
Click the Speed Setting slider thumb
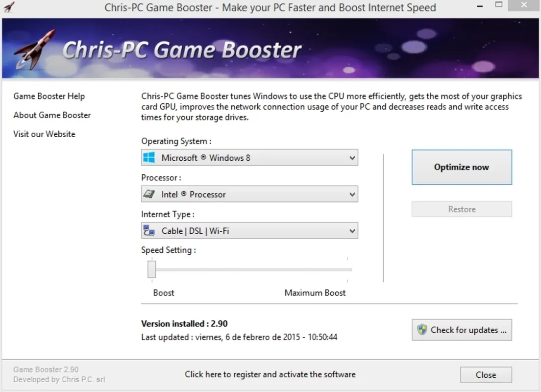click(152, 269)
